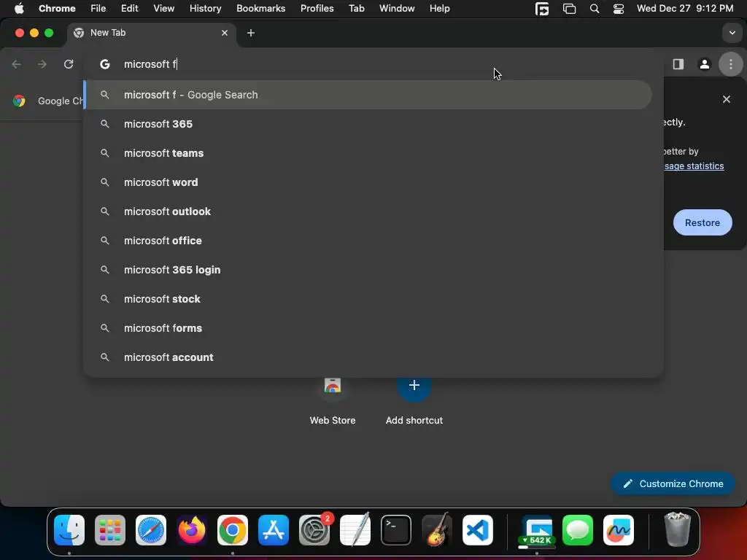
Task: Click the screen mirroring menu bar icon
Action: pyautogui.click(x=569, y=9)
